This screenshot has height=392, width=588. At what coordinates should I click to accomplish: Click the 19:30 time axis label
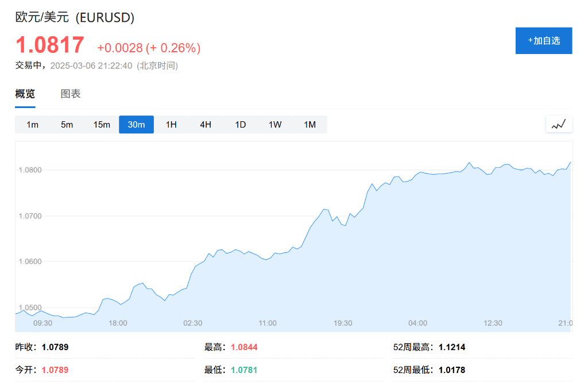pos(343,323)
